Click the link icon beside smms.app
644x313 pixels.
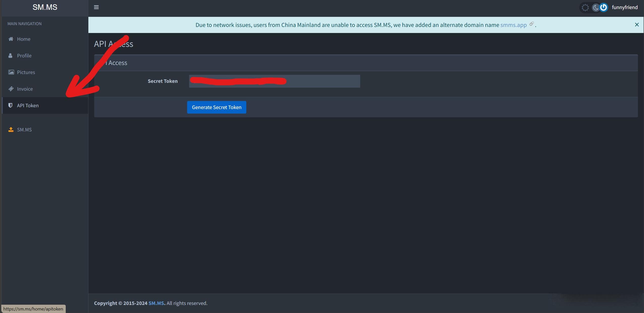531,24
